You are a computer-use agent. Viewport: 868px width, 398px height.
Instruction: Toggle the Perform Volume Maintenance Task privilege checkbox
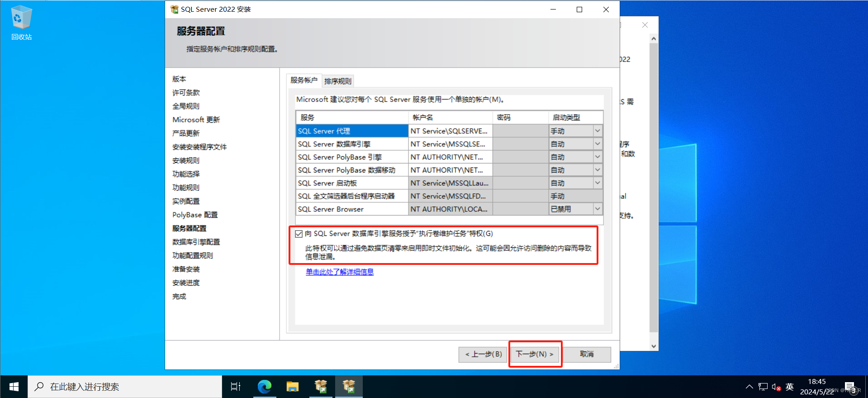pyautogui.click(x=299, y=234)
